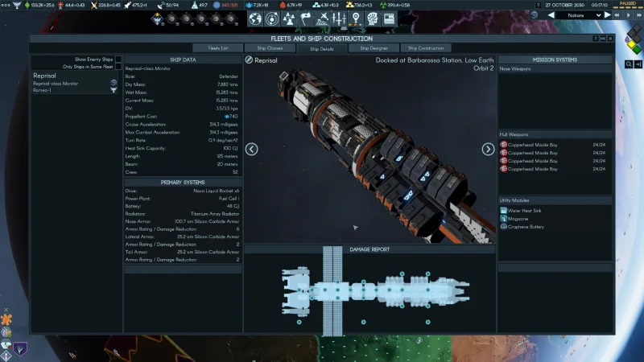Open the map-pin habitats panel icon
This screenshot has width=644, height=362.
click(356, 19)
